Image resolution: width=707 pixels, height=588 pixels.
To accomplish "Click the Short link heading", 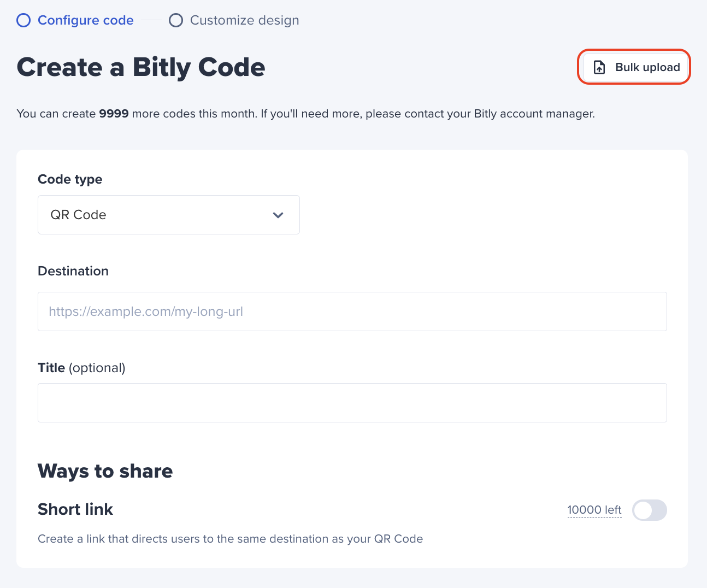I will click(75, 509).
